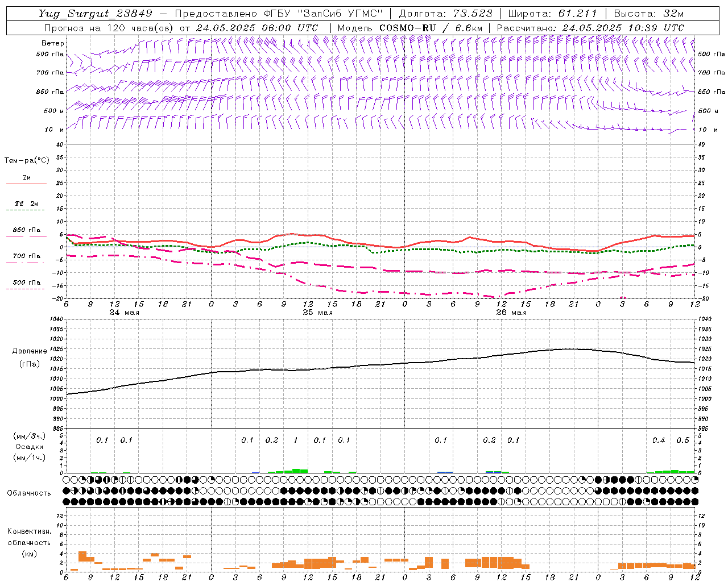Click the model name COSMO-RU / 6.6км
This screenshot has width=728, height=582.
coord(431,28)
